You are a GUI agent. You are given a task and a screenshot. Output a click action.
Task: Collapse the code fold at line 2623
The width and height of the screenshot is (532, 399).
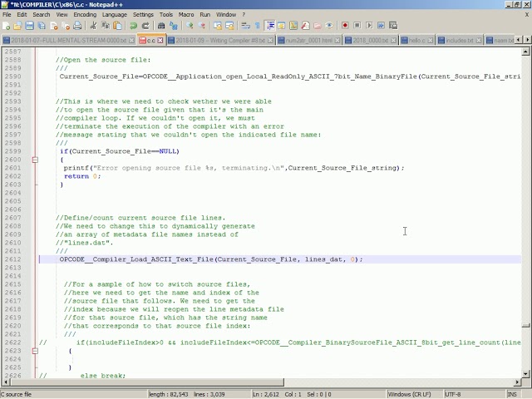click(x=35, y=351)
